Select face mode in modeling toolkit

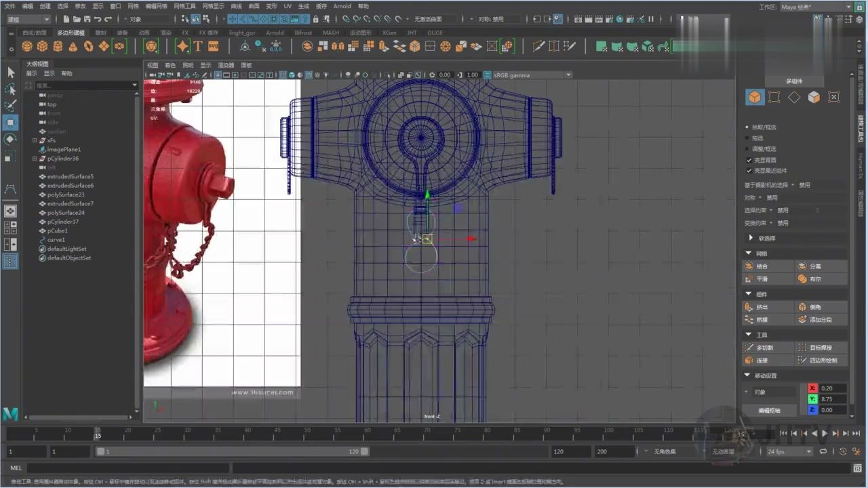814,97
